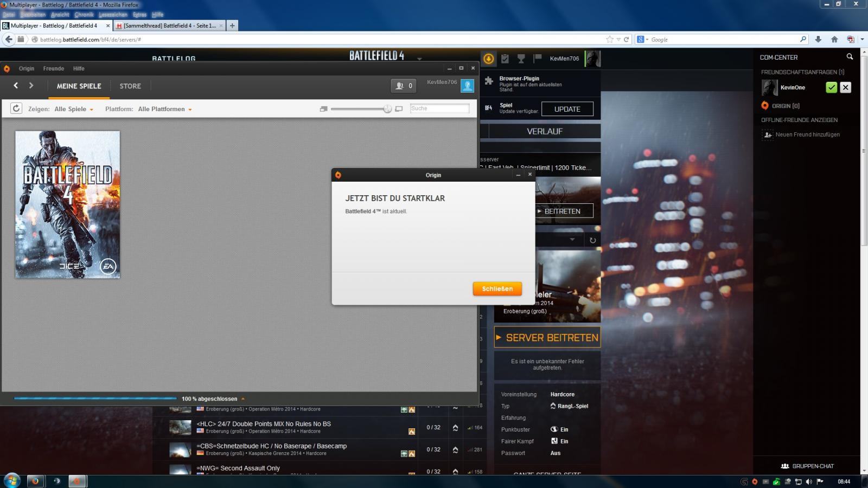Click the BEITRETEN button in the history panel
This screenshot has width=868, height=488.
562,211
